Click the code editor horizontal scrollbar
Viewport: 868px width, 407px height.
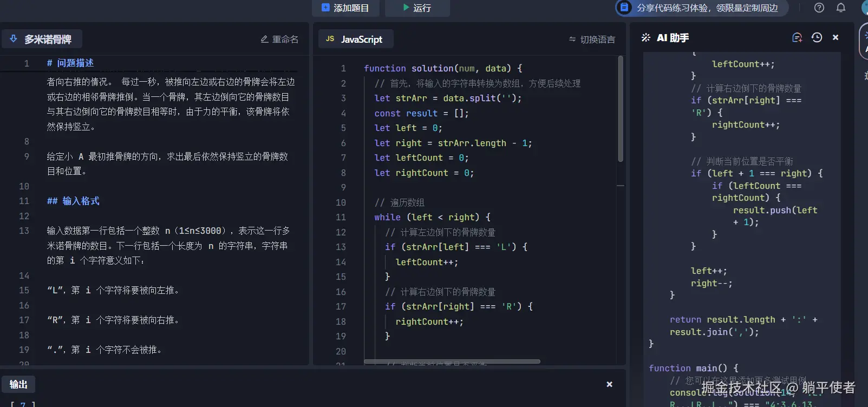pos(452,362)
